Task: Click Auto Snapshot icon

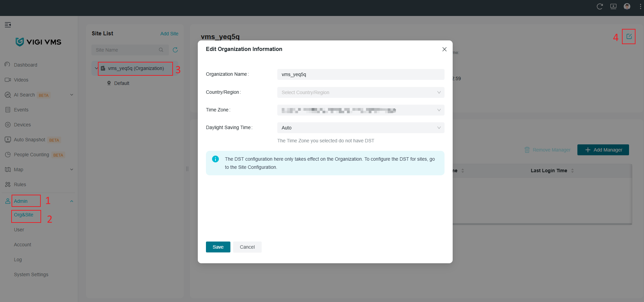Action: point(7,140)
